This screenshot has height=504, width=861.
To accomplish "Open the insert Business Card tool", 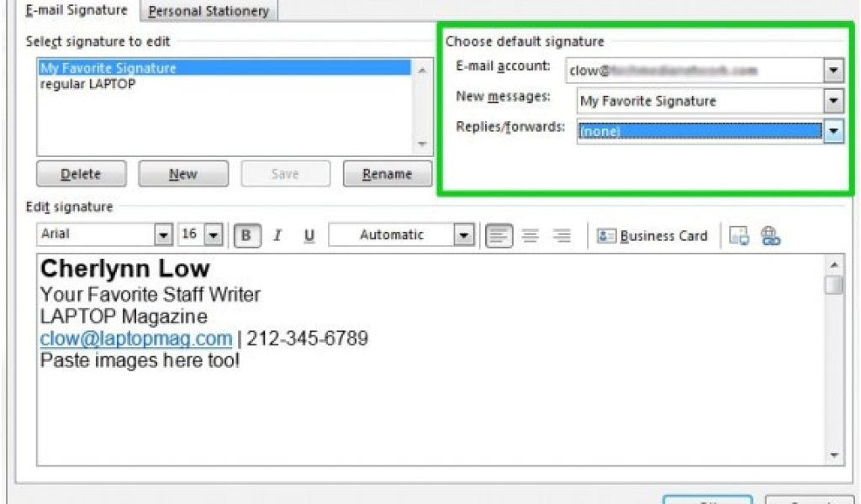I will (654, 235).
